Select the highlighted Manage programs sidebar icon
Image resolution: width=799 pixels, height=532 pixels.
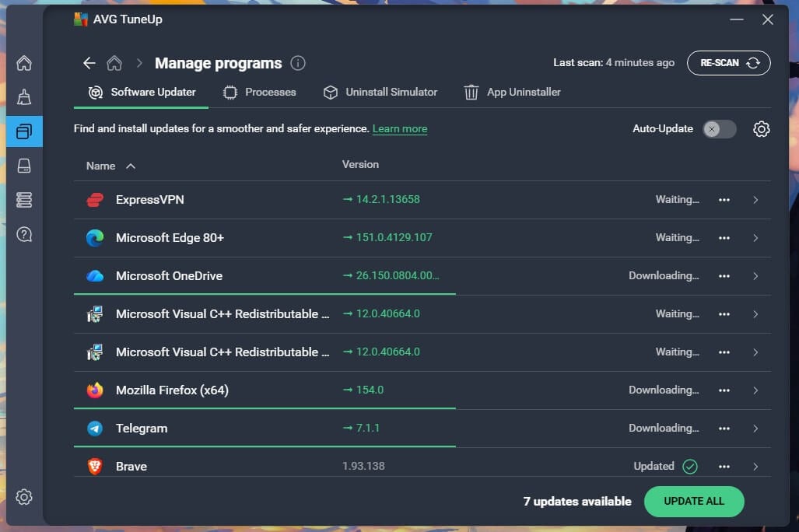click(x=24, y=131)
